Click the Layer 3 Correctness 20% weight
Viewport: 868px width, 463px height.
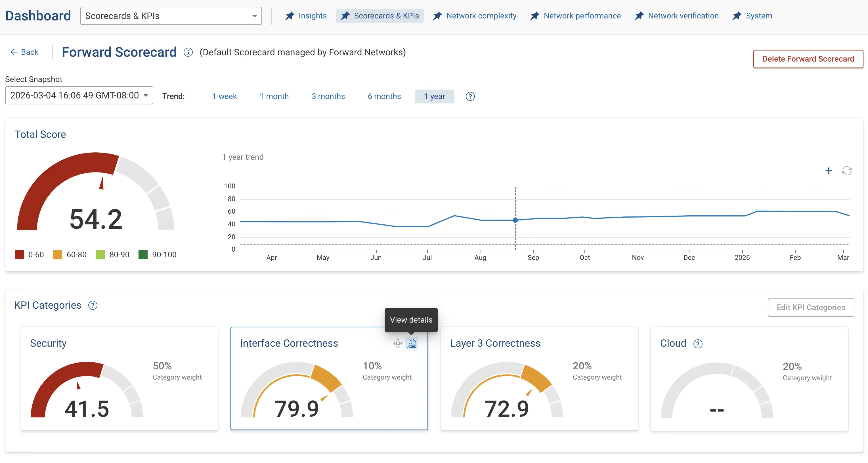[x=597, y=371]
